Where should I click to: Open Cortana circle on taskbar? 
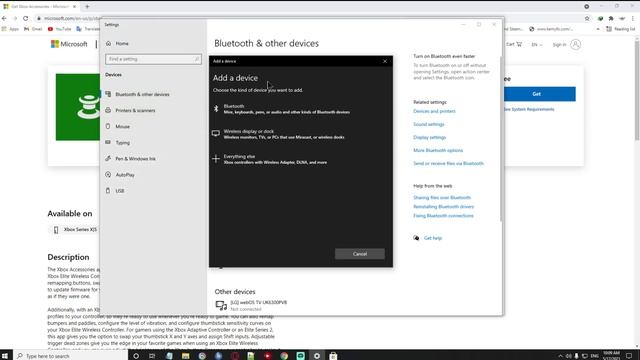click(x=136, y=356)
